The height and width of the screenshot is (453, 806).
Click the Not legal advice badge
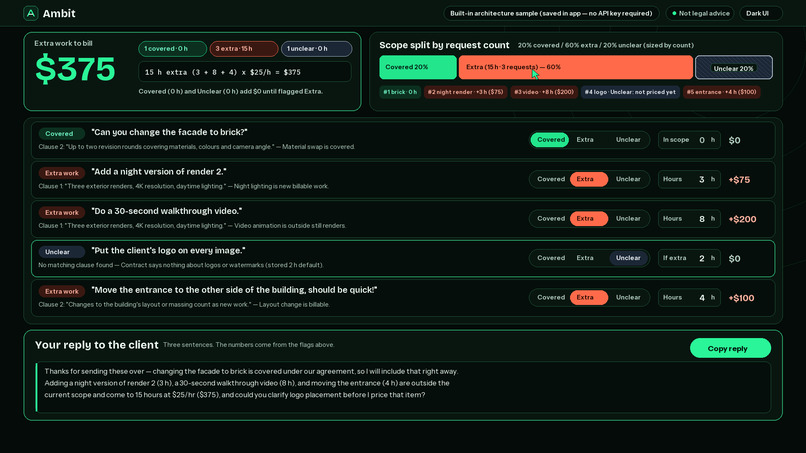pyautogui.click(x=701, y=13)
